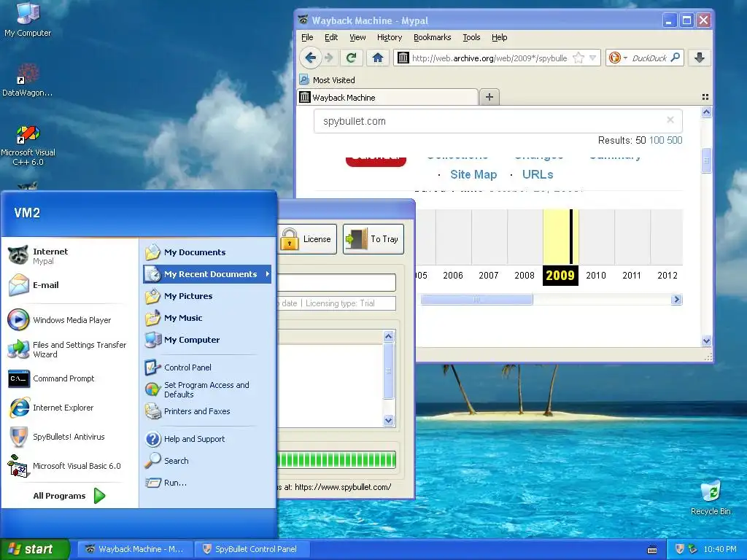Click the timeline horizontal scrollbar thumb
747x560 pixels.
coord(476,300)
